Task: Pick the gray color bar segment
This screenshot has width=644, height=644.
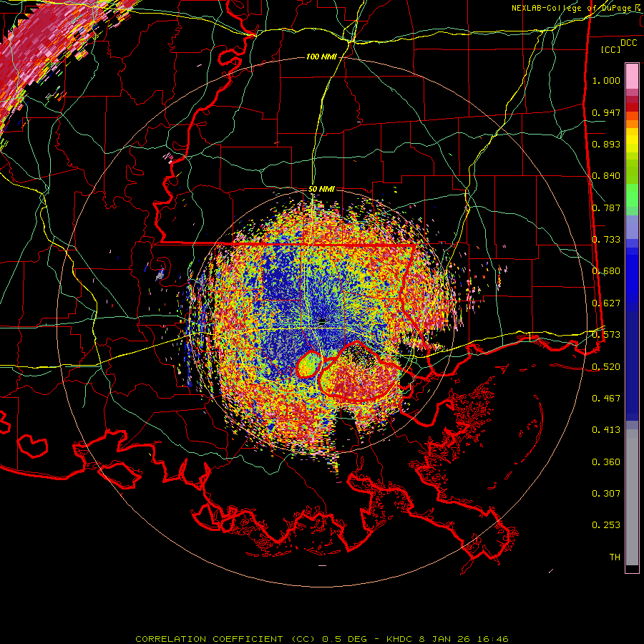Action: click(x=632, y=497)
